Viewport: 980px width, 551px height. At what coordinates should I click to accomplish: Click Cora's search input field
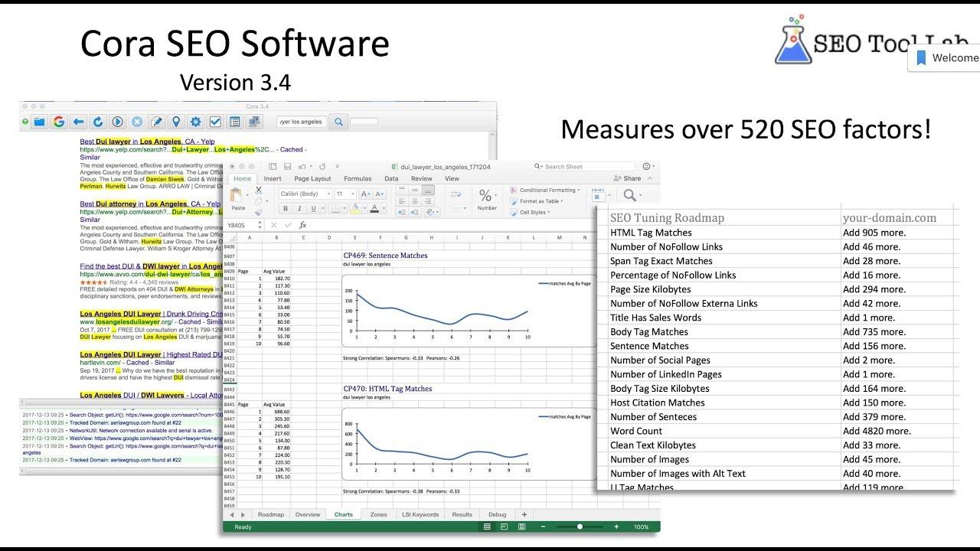pyautogui.click(x=302, y=121)
